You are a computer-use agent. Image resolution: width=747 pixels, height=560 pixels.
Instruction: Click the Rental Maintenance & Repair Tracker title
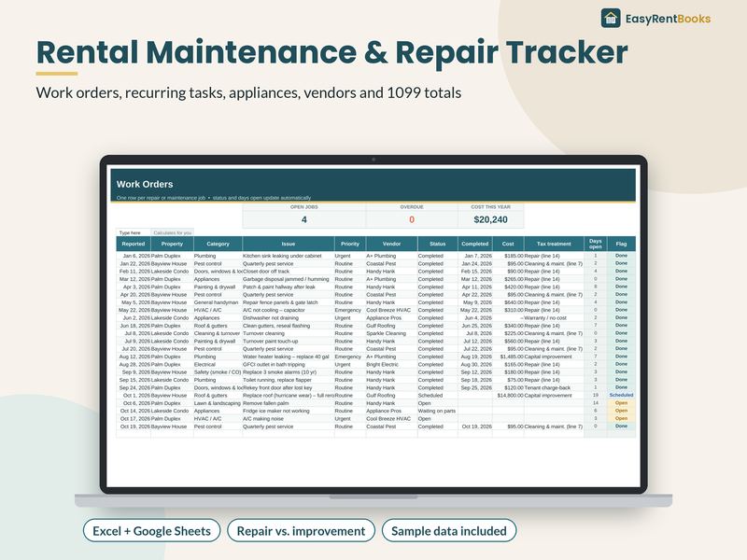point(332,51)
